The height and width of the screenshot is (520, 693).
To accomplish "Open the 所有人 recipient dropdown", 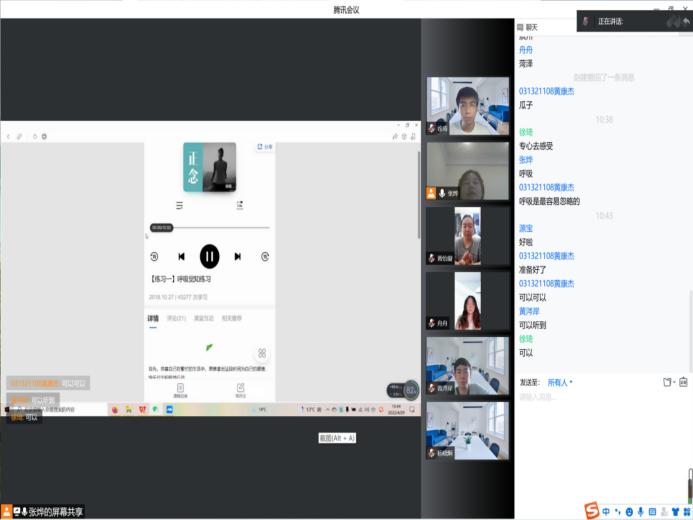I will pos(559,382).
